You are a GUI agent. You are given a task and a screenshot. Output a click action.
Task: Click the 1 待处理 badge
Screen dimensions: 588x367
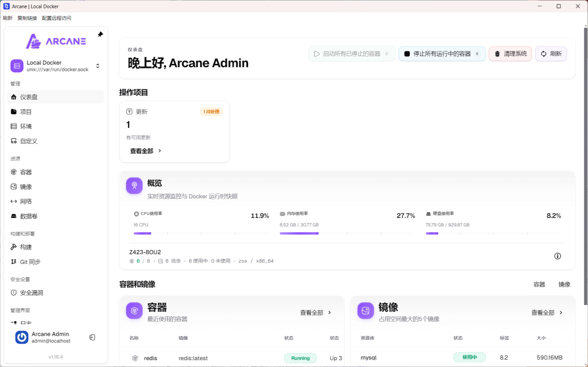point(211,112)
